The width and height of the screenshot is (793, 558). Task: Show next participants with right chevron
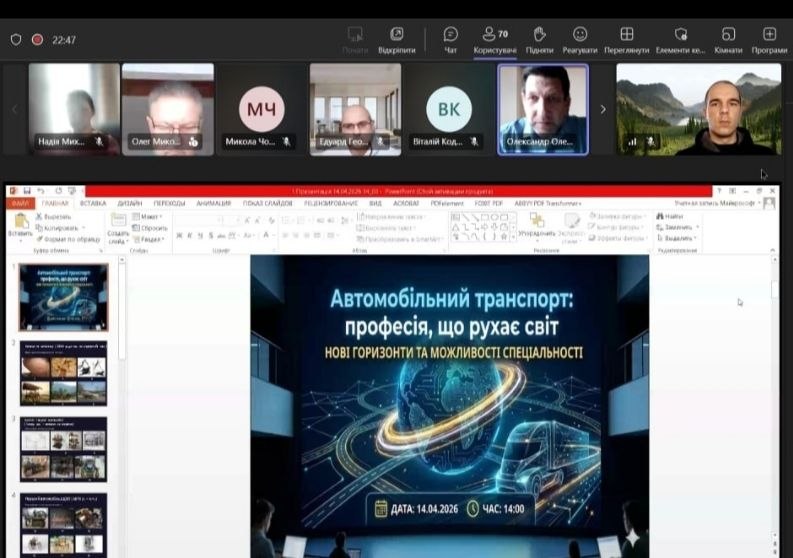click(602, 109)
